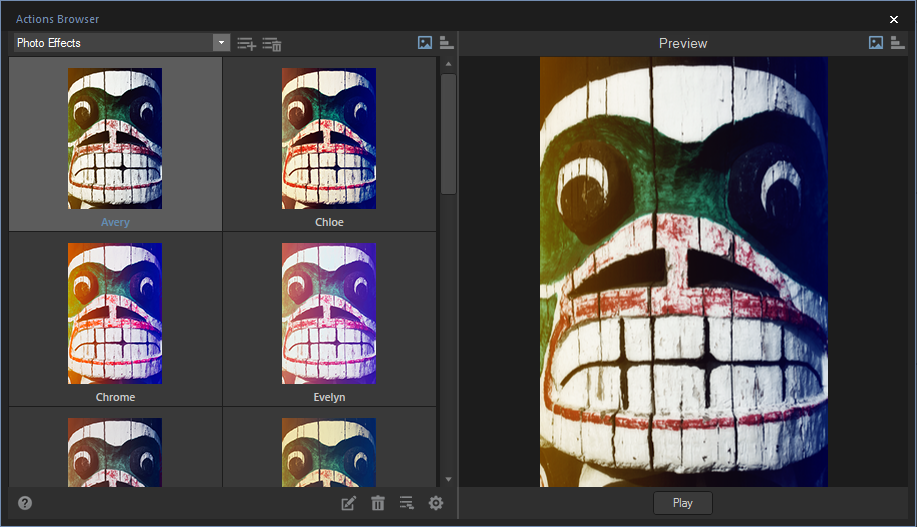Viewport: 917px width, 527px height.
Task: Select the Chloe effect thumbnail
Action: (x=329, y=139)
